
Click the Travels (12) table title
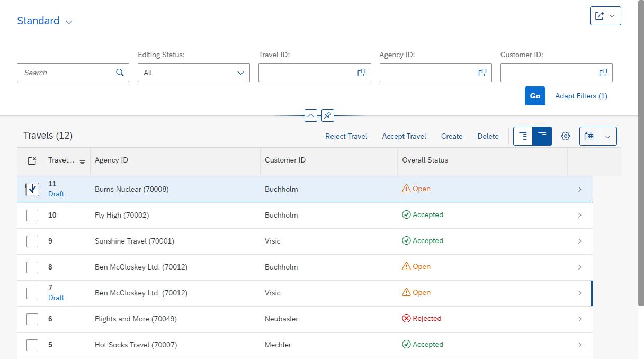click(48, 136)
